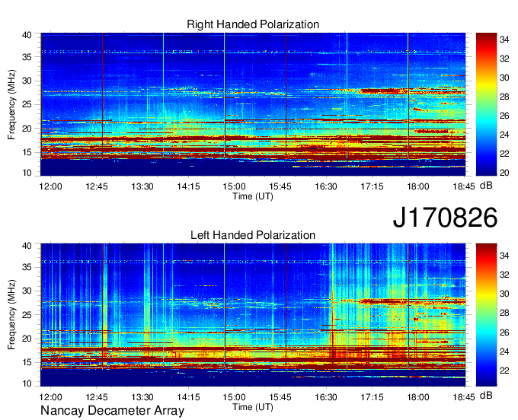Click '34' value on Right Handed color bar
Viewport: 518px width, 420px height.
(504, 40)
